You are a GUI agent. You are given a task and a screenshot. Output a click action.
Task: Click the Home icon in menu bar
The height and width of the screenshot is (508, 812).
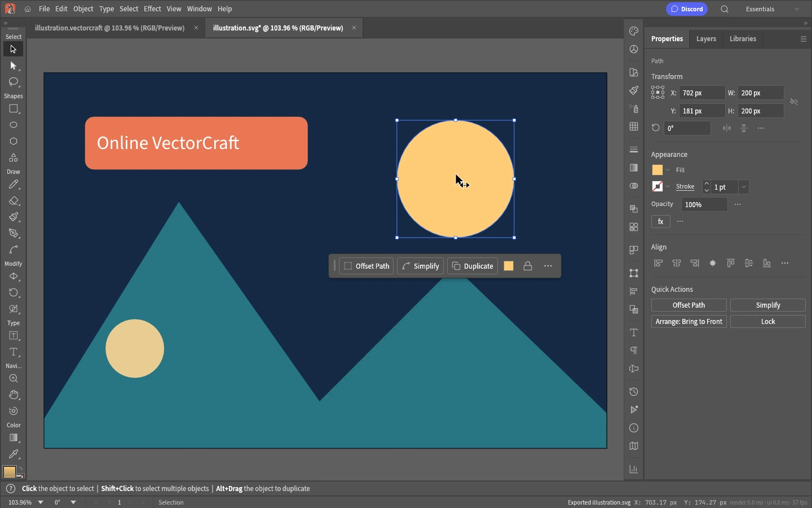[28, 9]
